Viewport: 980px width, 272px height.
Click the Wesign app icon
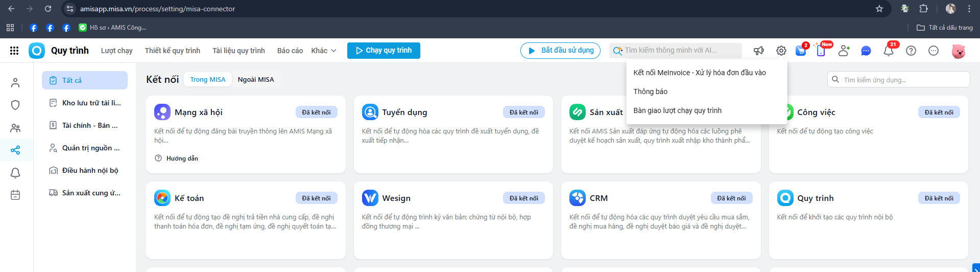click(370, 198)
